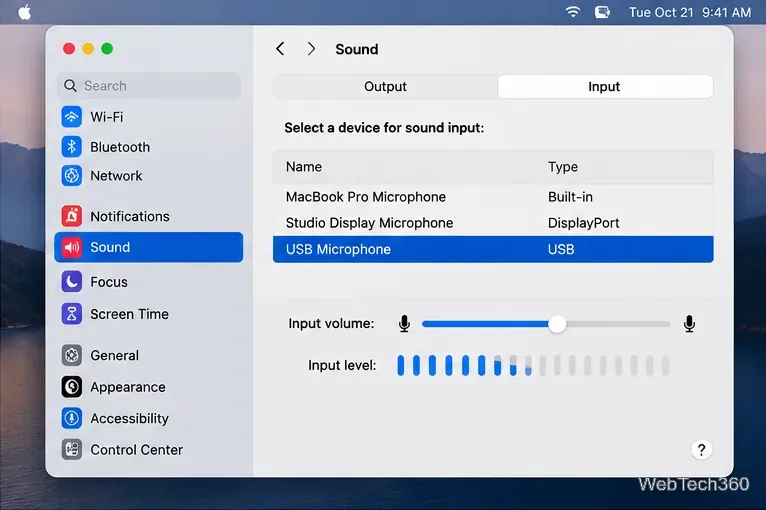
Task: Click the Built-in type cell
Action: [570, 197]
